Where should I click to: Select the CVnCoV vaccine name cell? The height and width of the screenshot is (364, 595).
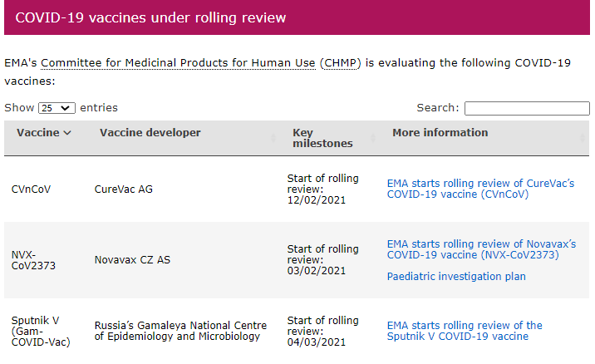tap(31, 189)
